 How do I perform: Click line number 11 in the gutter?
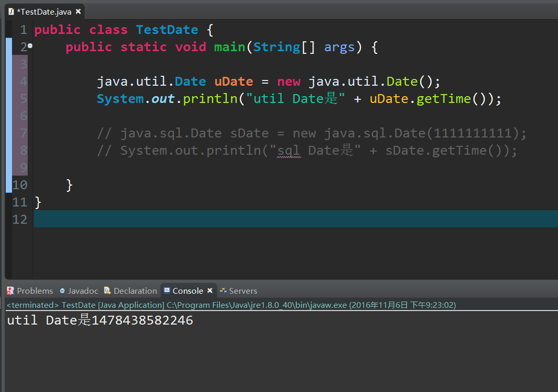pos(20,202)
